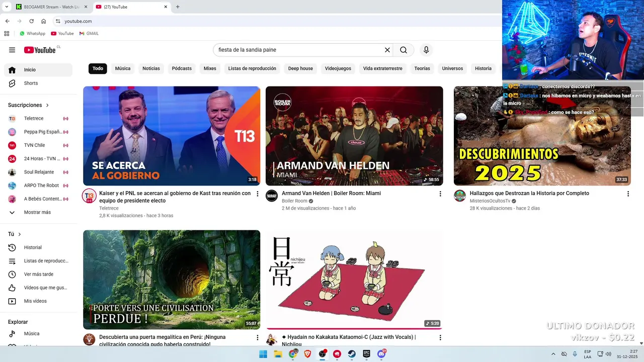Click the Teletrece channel avatar under the video
644x362 pixels.
[89, 196]
